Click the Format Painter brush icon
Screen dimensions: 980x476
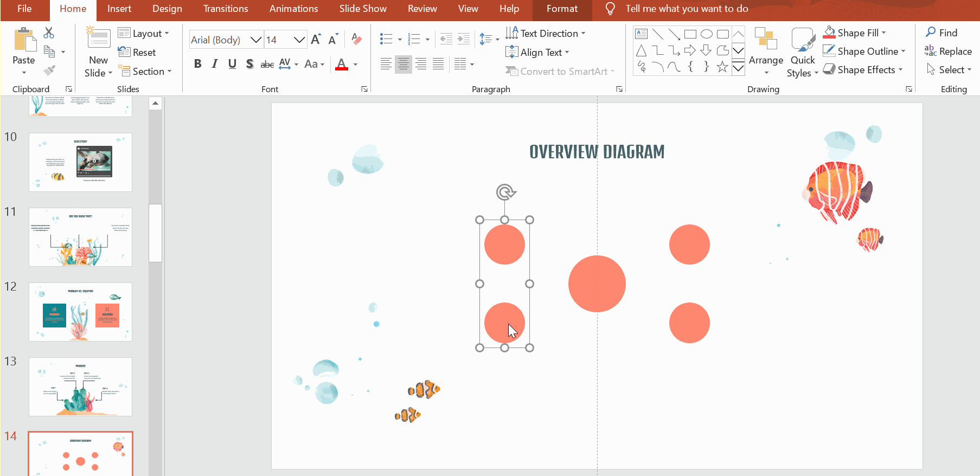49,70
